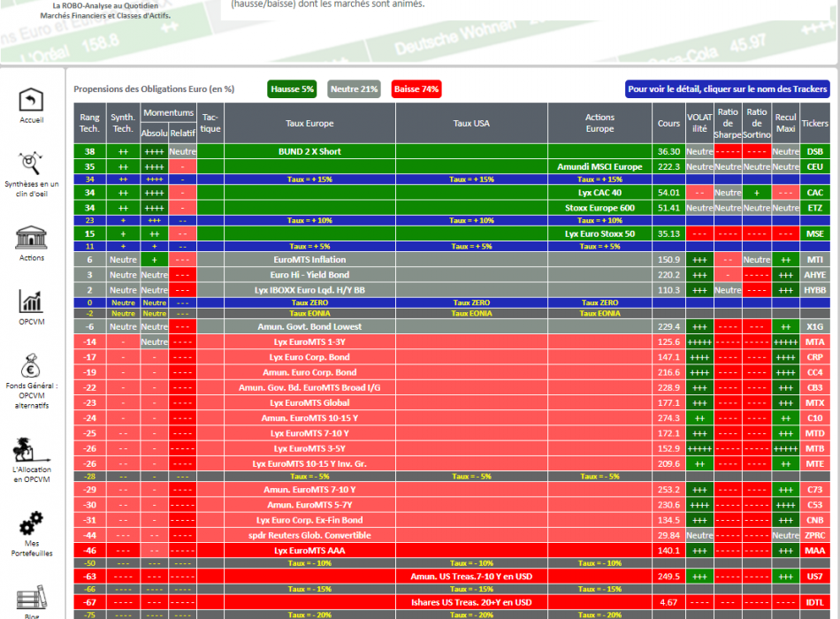Click the Accueil home icon

31,100
